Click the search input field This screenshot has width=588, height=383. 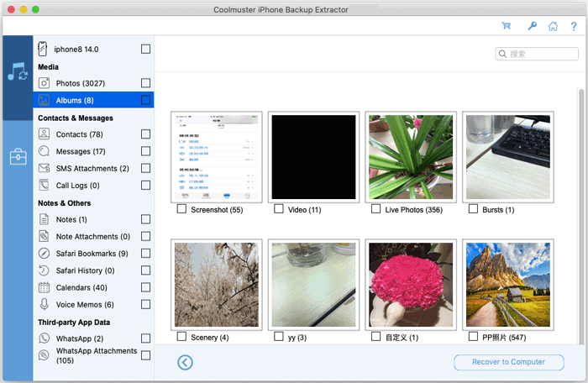tap(537, 54)
